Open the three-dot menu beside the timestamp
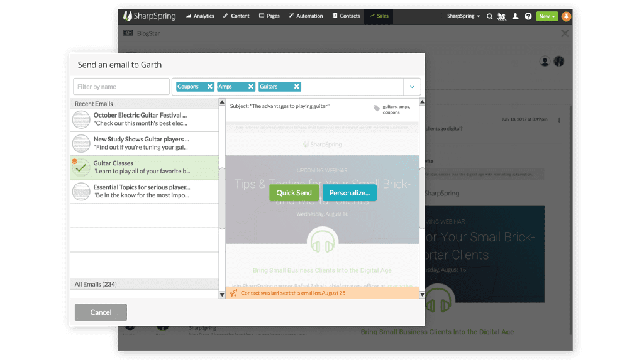The image size is (644, 362). coord(559,120)
